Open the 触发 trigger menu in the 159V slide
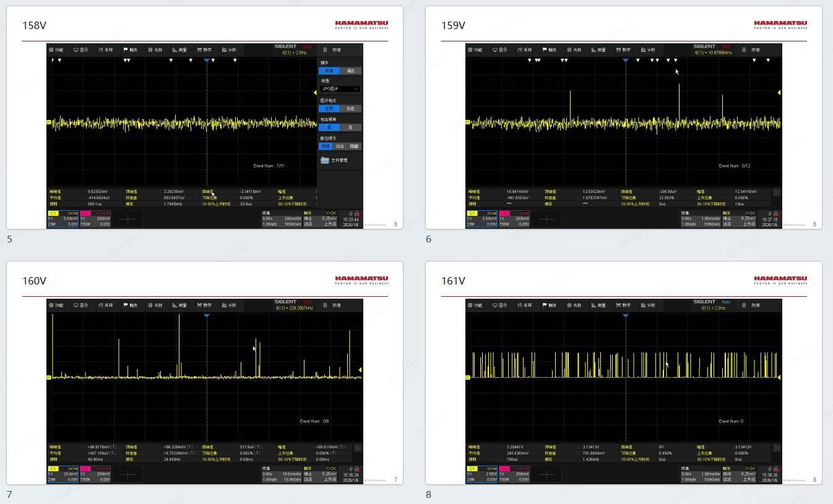 pos(551,49)
